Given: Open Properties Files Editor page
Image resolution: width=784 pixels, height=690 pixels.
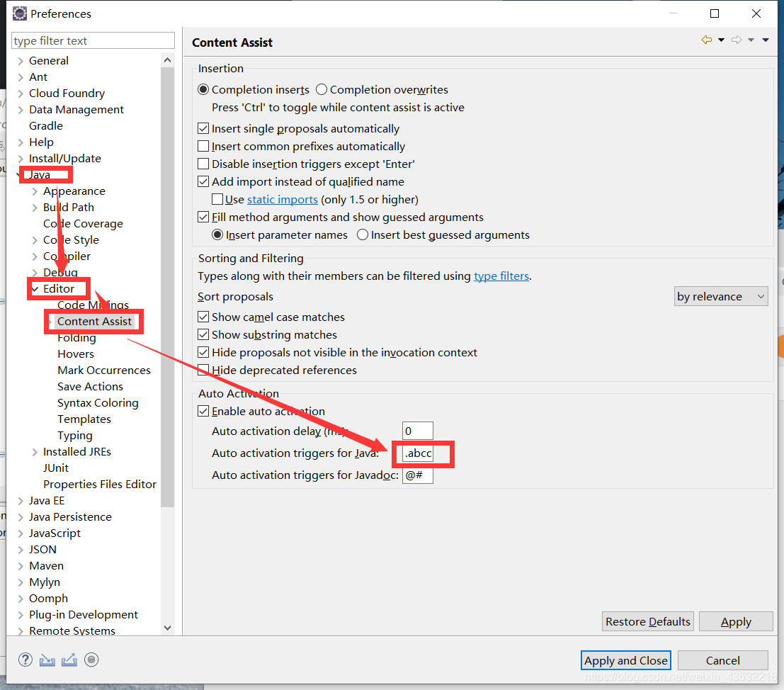Looking at the screenshot, I should [99, 485].
